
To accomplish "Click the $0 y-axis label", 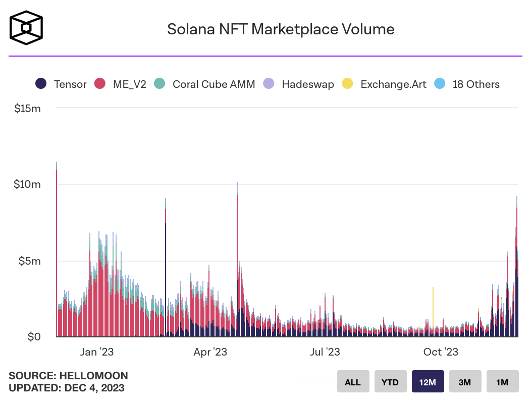I will coord(34,336).
